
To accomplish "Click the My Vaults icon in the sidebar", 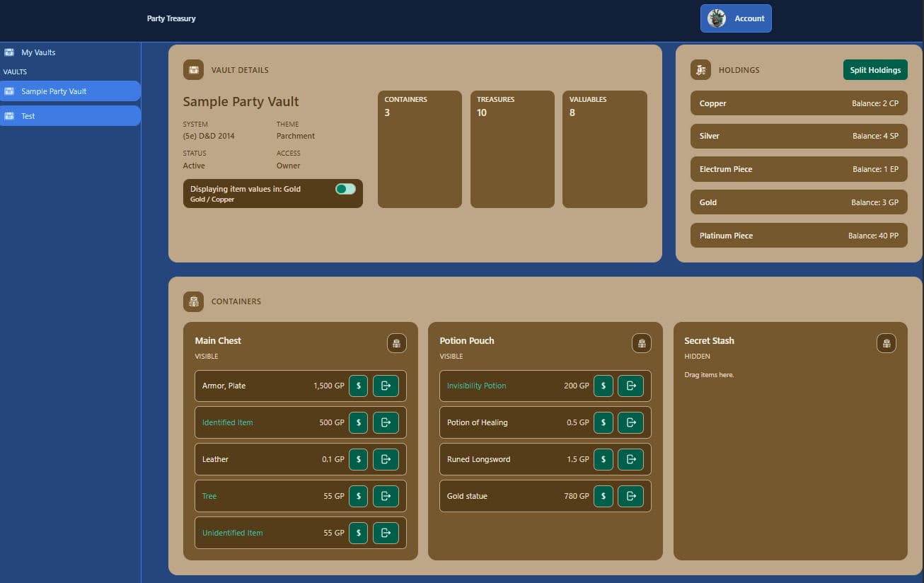I will point(10,52).
